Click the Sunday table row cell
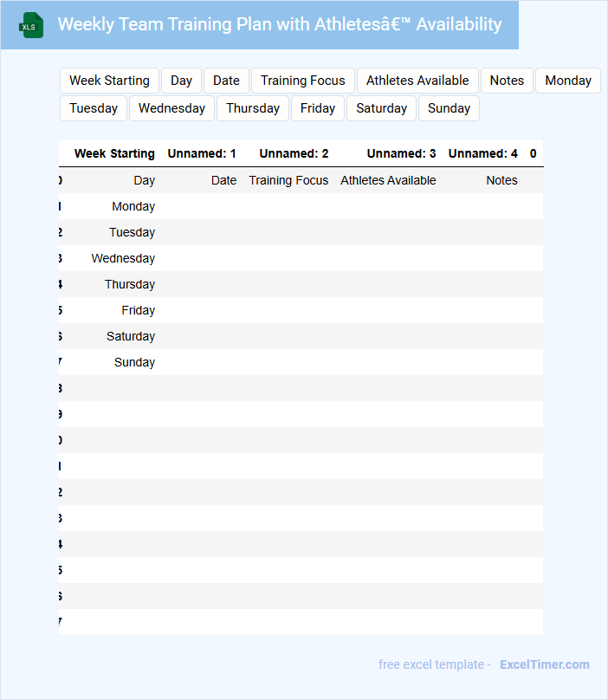 coord(134,361)
